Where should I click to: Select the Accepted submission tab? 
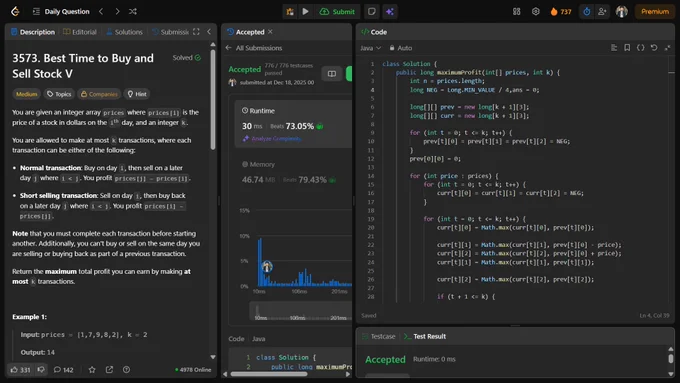(x=245, y=32)
